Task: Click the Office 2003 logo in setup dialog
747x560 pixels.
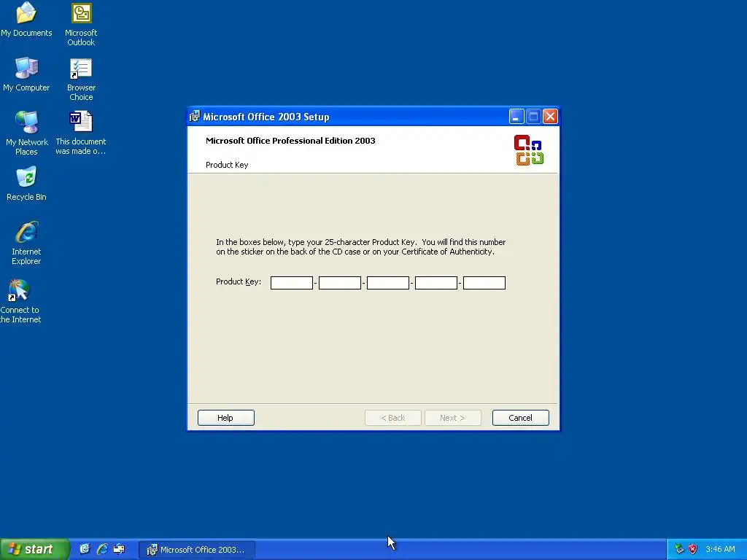Action: (529, 150)
